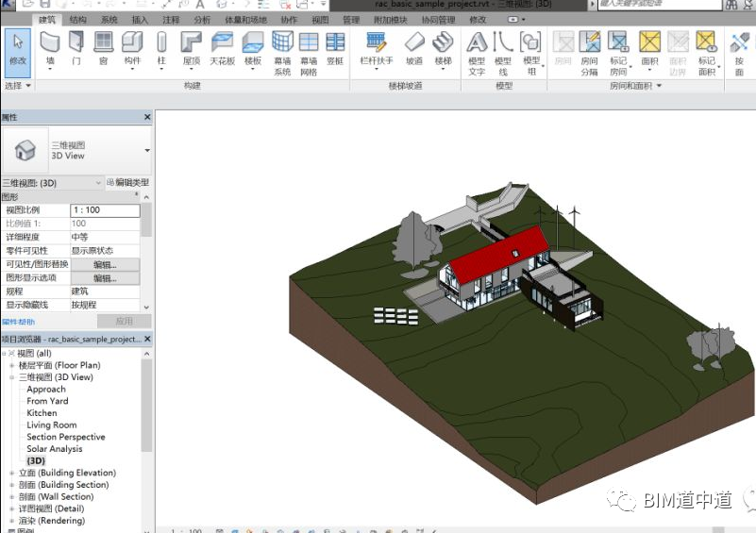756x533 pixels.
Task: Open the 三维视图 3D View type dropdown
Action: (x=147, y=150)
